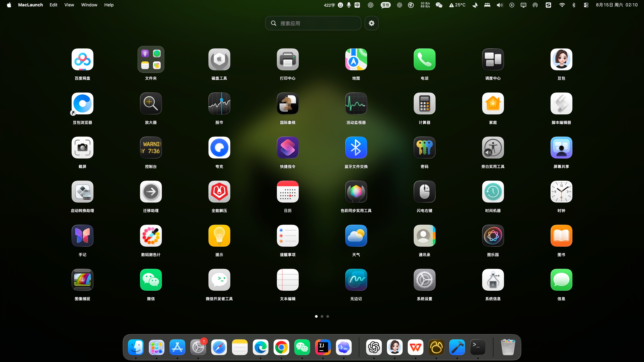The width and height of the screenshot is (644, 362).
Task: Launch 闪电右键 app
Action: [424, 192]
